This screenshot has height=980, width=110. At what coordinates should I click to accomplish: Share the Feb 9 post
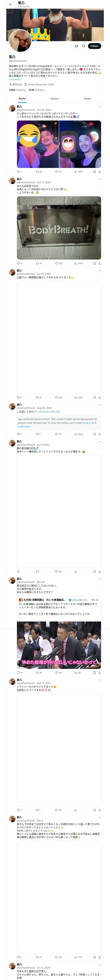[x=99, y=957]
